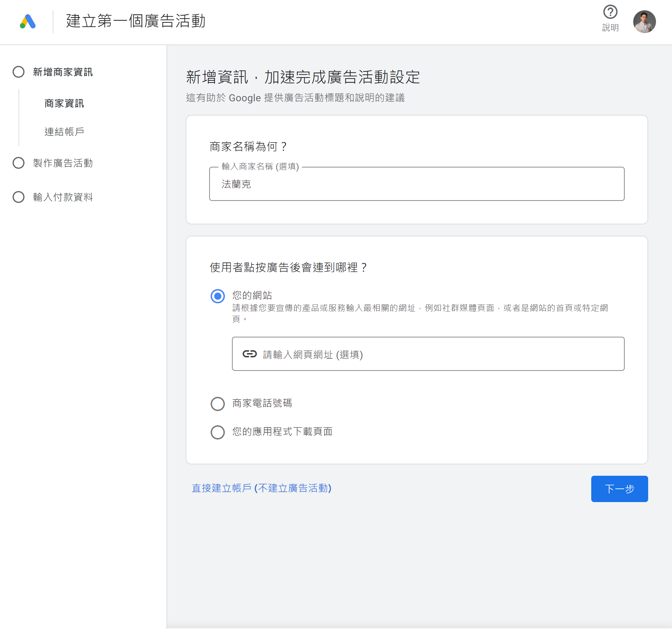The image size is (672, 629).
Task: Open 商家資訊 in the sidebar
Action: click(64, 103)
